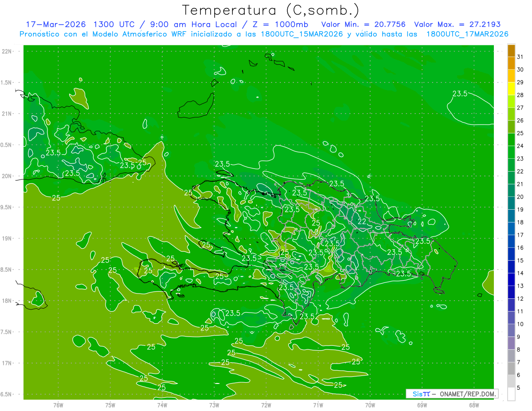Click the purple legend swatch between 9 and 10
The image size is (532, 411).
511,330
